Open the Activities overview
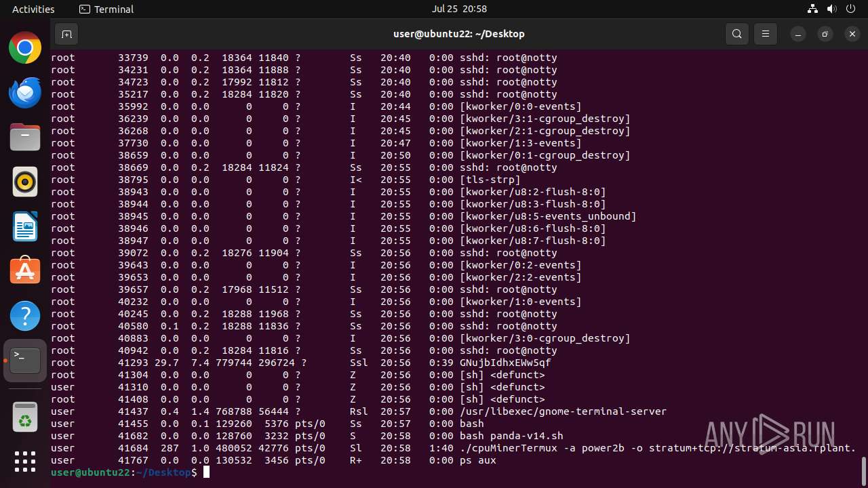This screenshot has width=868, height=488. pos(33,9)
